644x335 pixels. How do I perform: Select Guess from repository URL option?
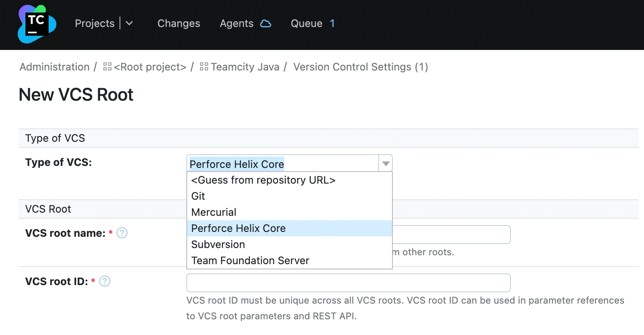pos(263,180)
